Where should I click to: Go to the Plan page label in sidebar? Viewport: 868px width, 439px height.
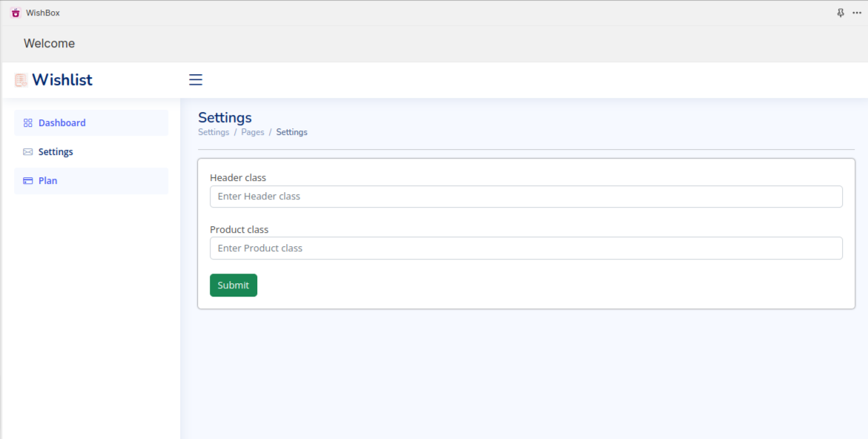tap(47, 181)
